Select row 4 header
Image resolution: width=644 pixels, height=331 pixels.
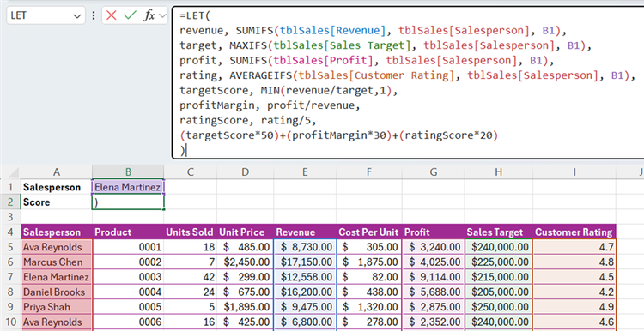tap(10, 232)
